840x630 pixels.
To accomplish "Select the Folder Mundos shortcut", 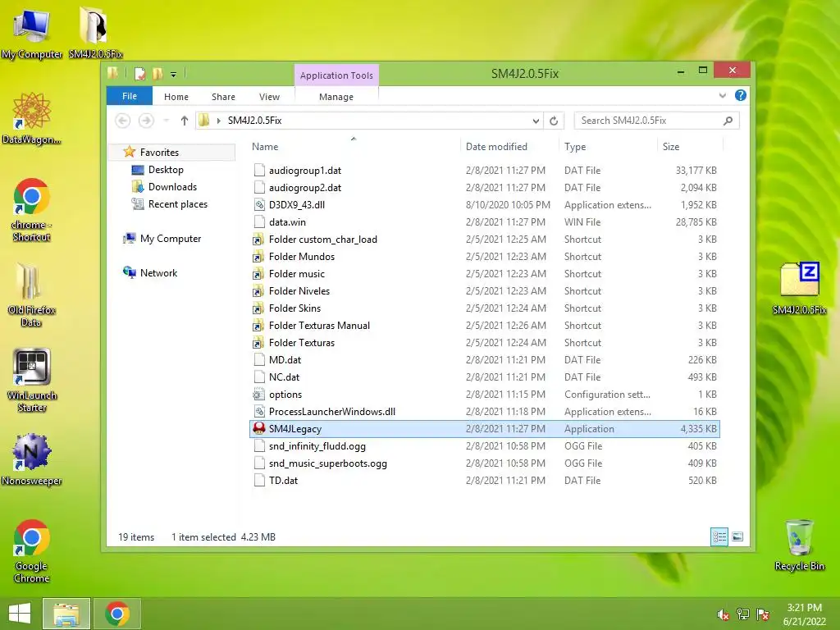I will pyautogui.click(x=484, y=256).
